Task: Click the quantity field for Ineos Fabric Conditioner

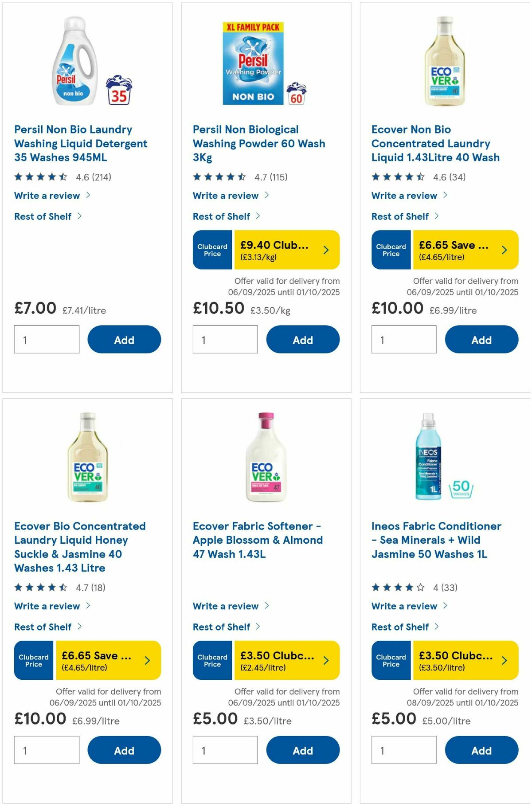Action: [x=403, y=750]
